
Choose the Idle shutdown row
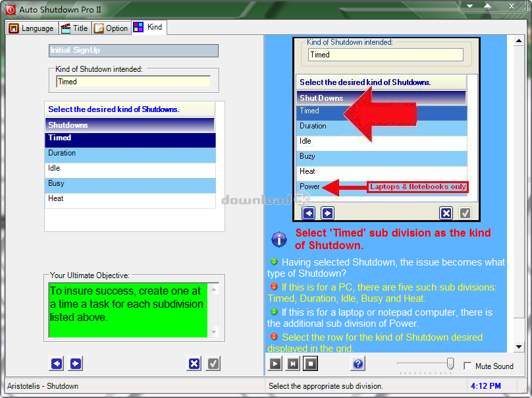(130, 169)
